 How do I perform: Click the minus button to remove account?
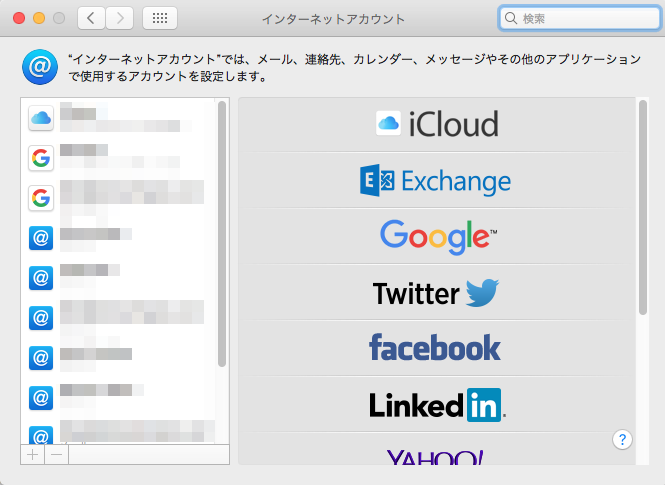pyautogui.click(x=56, y=454)
